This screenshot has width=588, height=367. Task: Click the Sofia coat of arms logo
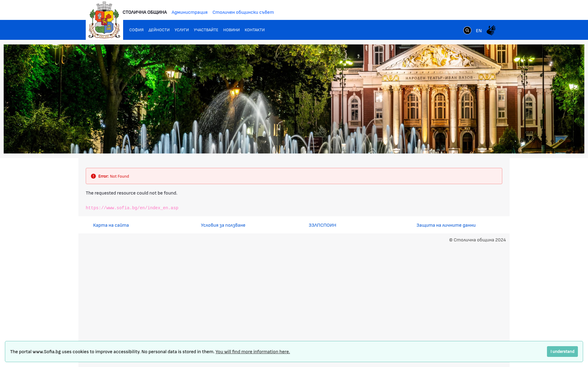(x=104, y=21)
